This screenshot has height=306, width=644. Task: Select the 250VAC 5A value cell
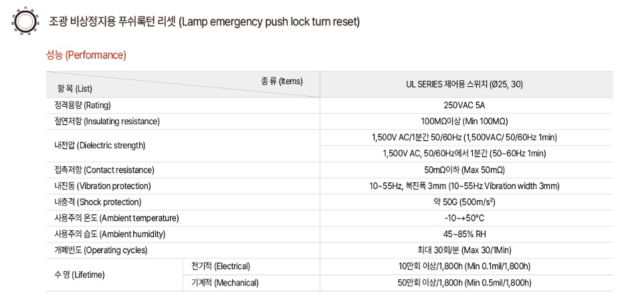pyautogui.click(x=464, y=106)
